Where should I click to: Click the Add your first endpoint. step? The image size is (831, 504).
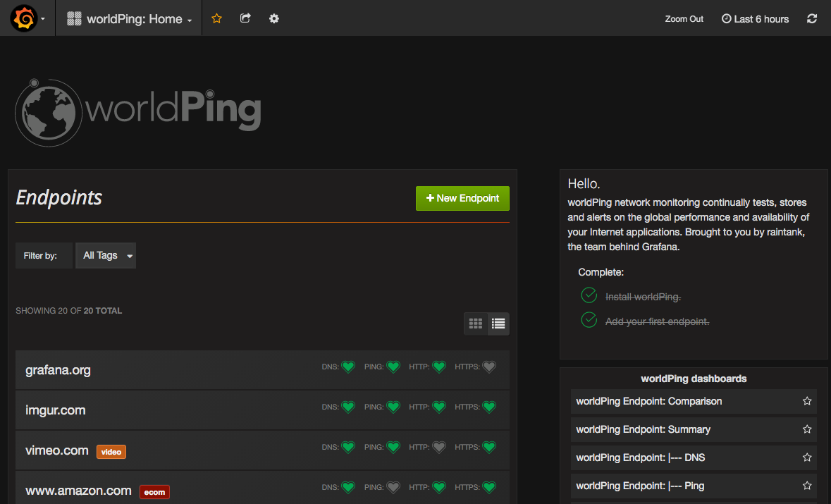pos(657,321)
